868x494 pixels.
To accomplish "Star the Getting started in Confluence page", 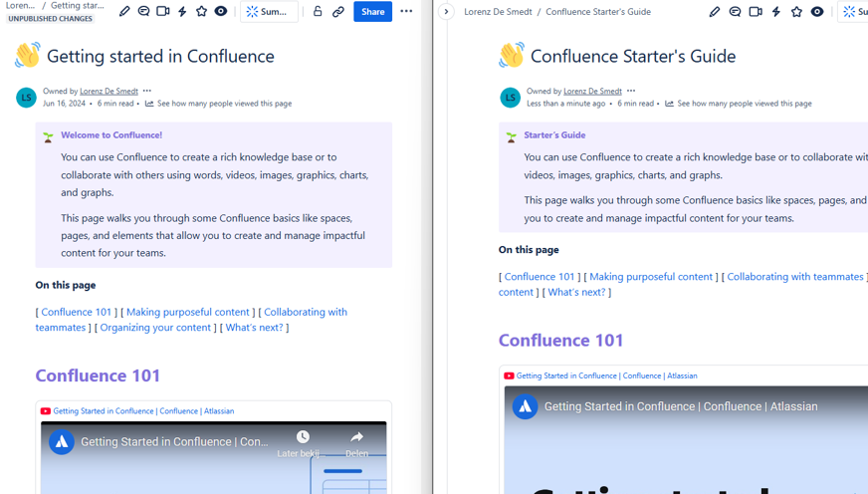I will pos(201,11).
